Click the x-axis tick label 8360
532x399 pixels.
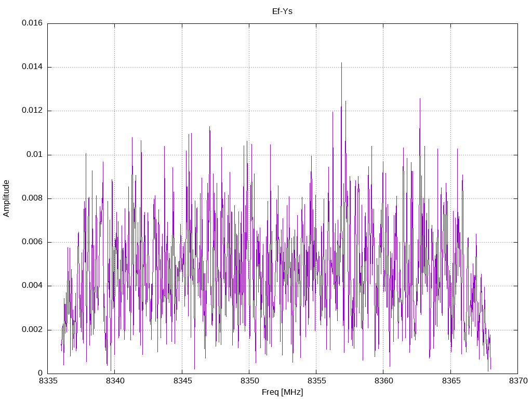point(384,381)
